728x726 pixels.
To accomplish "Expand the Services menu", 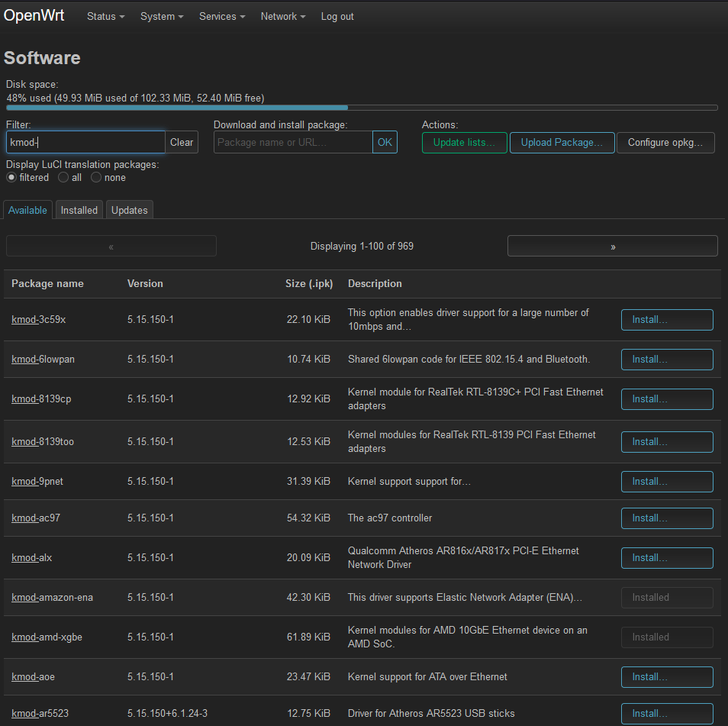I will pyautogui.click(x=222, y=17).
